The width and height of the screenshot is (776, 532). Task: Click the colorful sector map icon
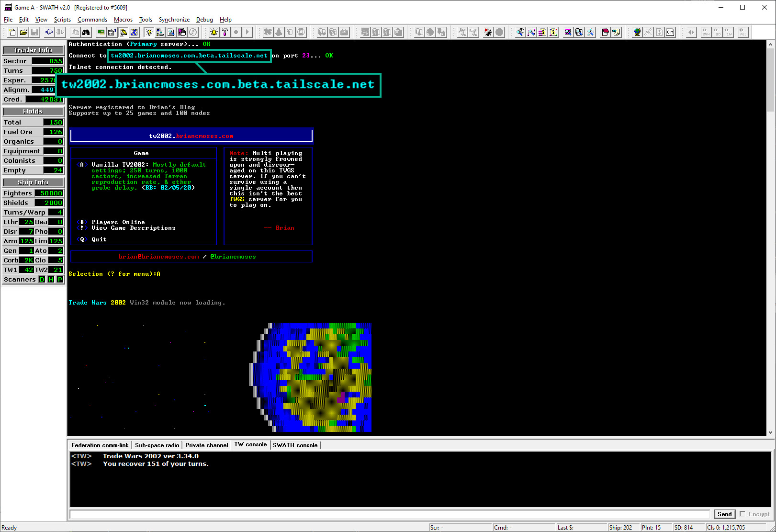[134, 32]
